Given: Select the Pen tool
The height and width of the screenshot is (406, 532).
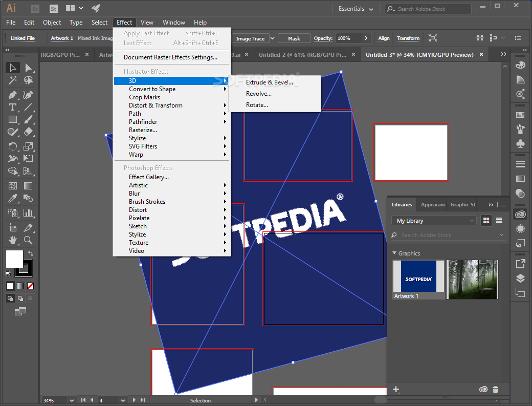Looking at the screenshot, I should 13,95.
